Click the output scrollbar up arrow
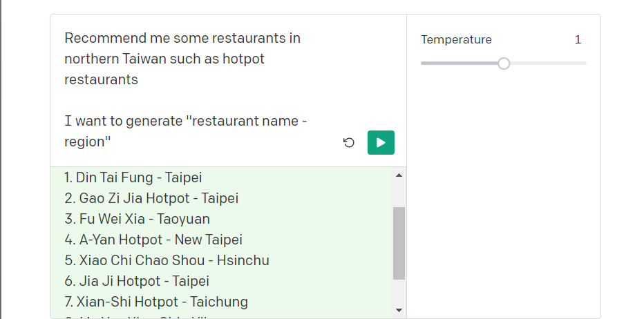Viewport: 644px width, 319px height. pos(399,175)
